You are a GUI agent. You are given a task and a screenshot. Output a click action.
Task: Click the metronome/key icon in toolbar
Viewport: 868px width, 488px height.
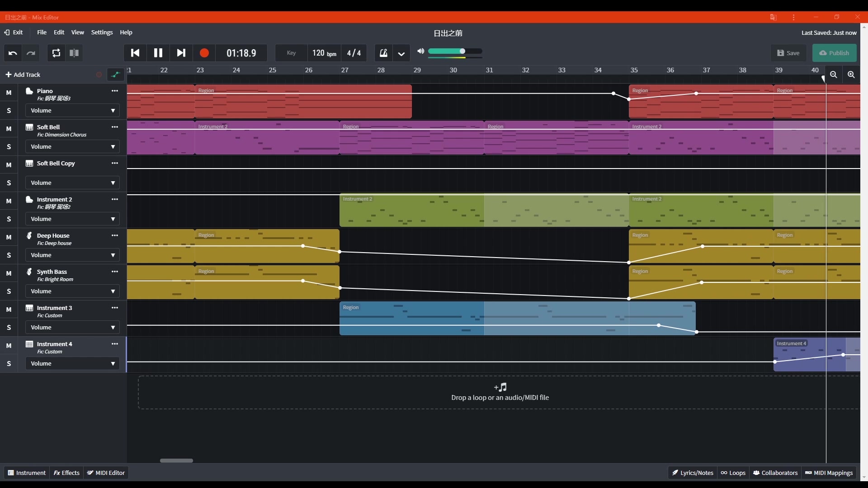click(384, 52)
